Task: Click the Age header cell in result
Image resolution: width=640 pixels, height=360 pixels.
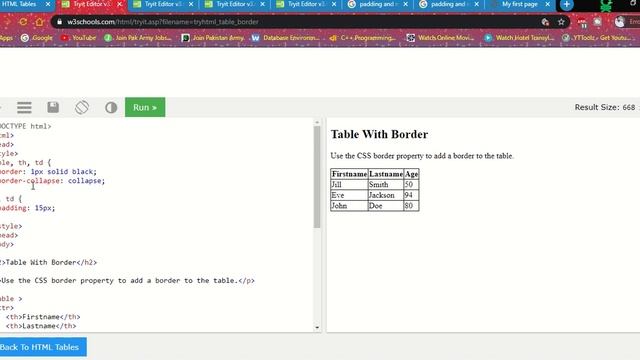Action: [411, 174]
